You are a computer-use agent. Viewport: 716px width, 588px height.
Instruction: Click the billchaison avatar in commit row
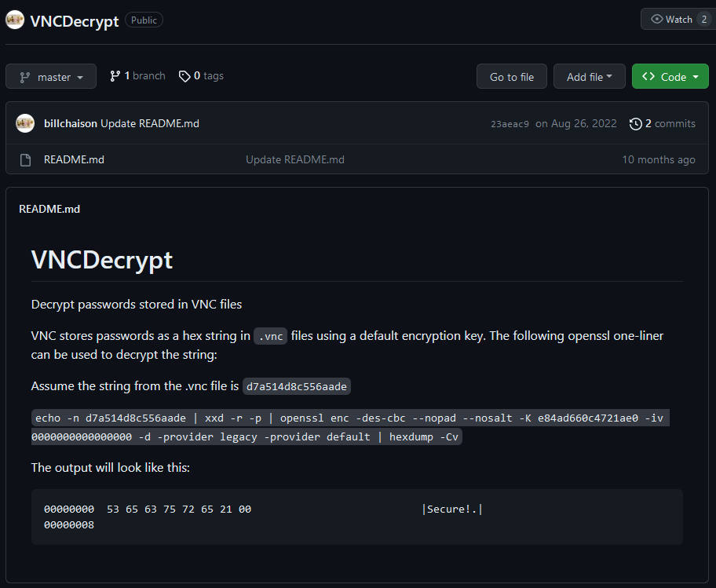coord(25,123)
